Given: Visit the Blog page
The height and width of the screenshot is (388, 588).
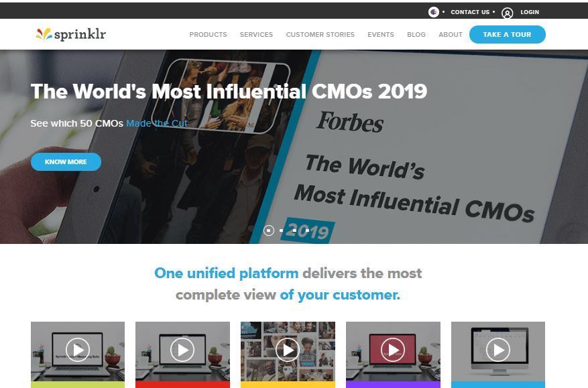Looking at the screenshot, I should [x=416, y=34].
